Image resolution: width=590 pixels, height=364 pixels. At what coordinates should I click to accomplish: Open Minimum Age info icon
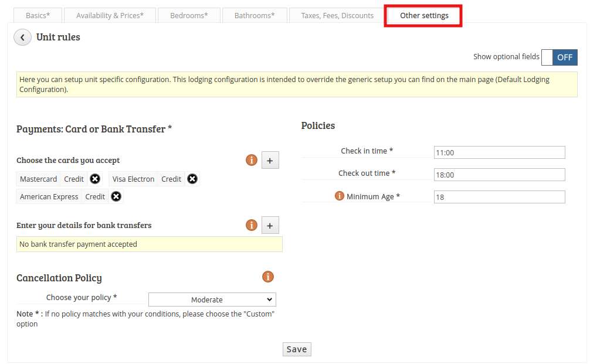coord(340,196)
